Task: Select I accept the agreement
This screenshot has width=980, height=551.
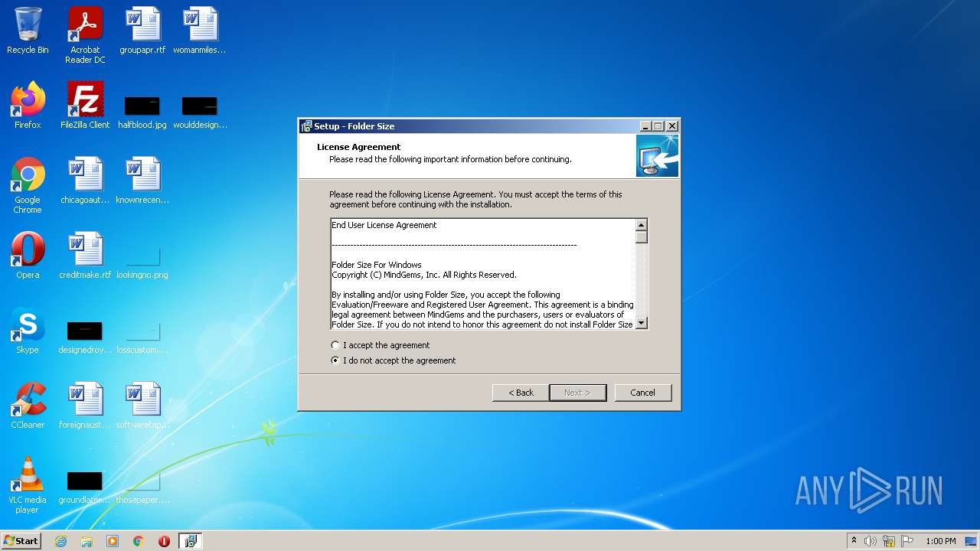Action: pos(381,345)
